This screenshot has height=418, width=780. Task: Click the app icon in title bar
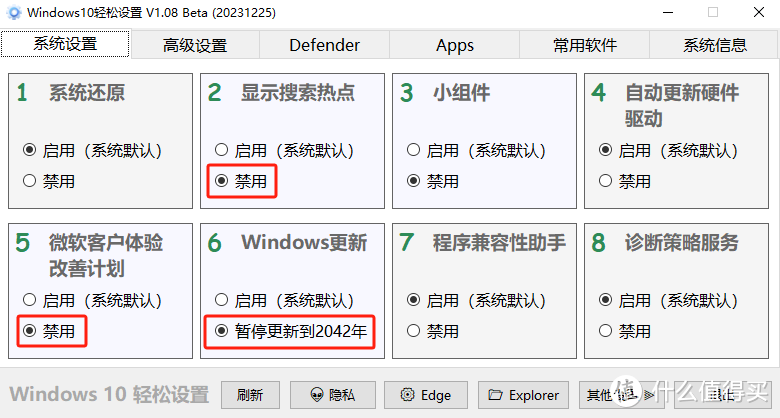click(x=14, y=12)
